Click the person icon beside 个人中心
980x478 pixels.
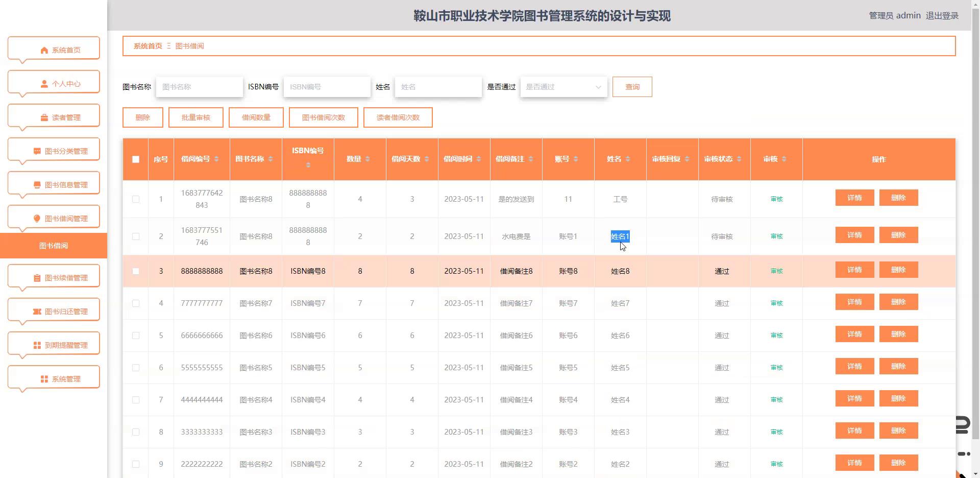[44, 84]
